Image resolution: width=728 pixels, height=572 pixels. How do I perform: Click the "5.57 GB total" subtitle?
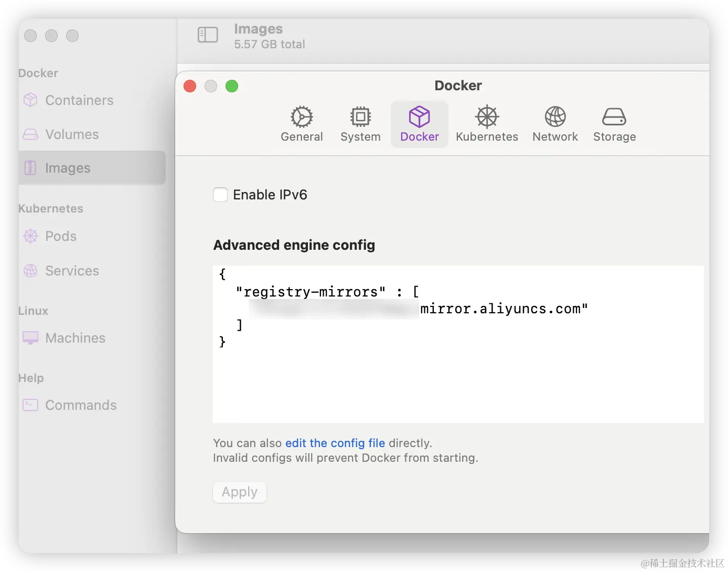tap(270, 44)
